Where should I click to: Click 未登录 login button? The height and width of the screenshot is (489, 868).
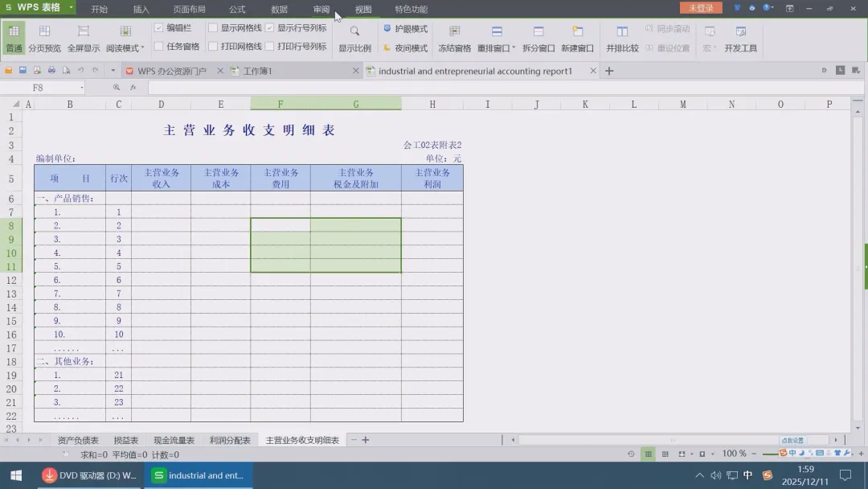(701, 8)
